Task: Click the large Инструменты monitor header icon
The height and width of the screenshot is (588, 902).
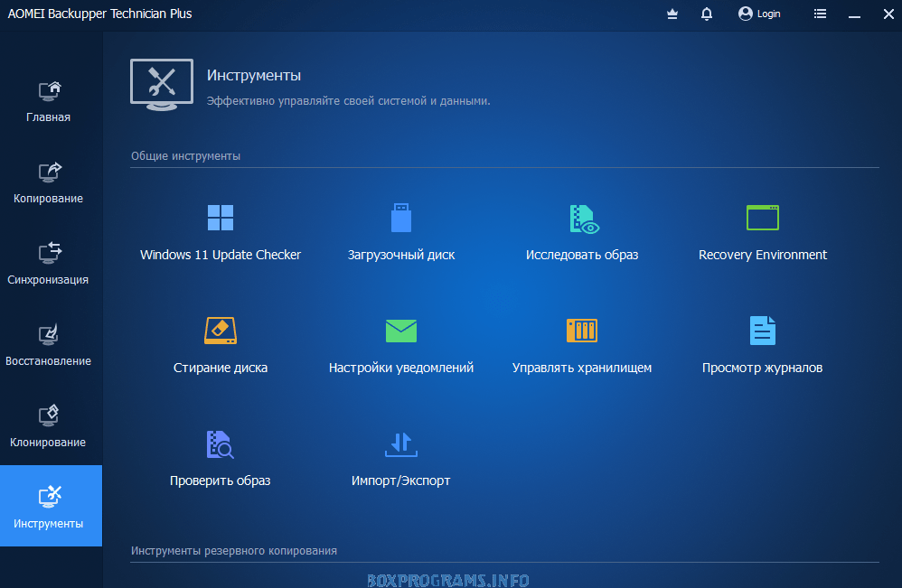Action: pos(162,85)
